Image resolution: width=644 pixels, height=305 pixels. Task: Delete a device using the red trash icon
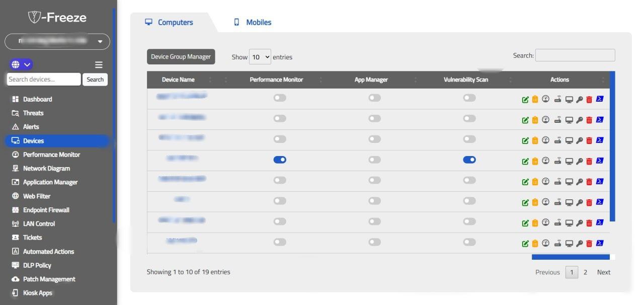click(589, 99)
